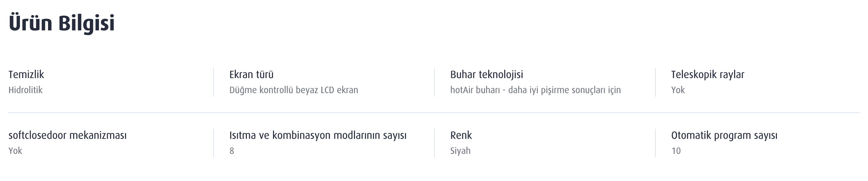Click vertical divider between Temizlik and Ekran türü
Image resolution: width=868 pixels, height=181 pixels.
click(213, 82)
